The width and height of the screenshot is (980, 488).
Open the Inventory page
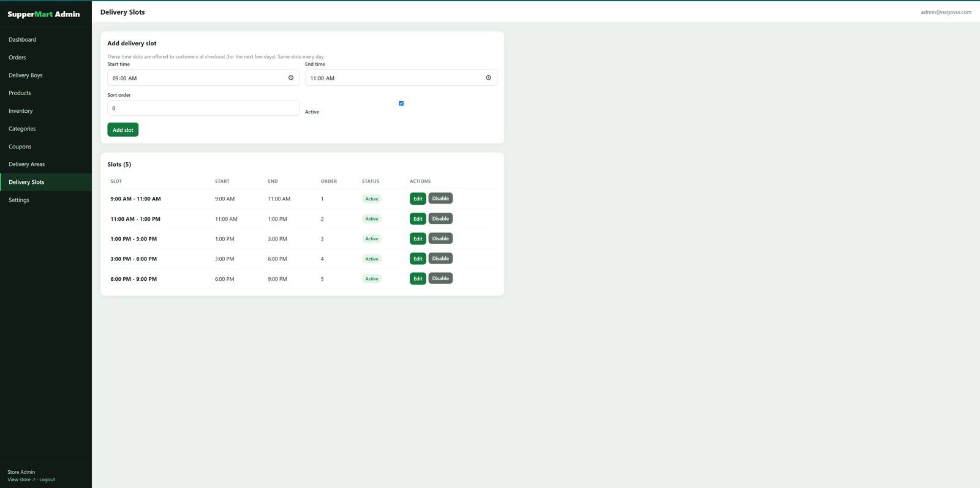coord(46,111)
